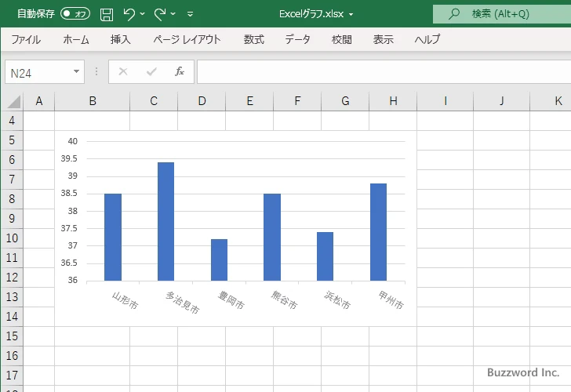This screenshot has width=571, height=392.
Task: Click the 山形市 axis label
Action: pyautogui.click(x=125, y=300)
